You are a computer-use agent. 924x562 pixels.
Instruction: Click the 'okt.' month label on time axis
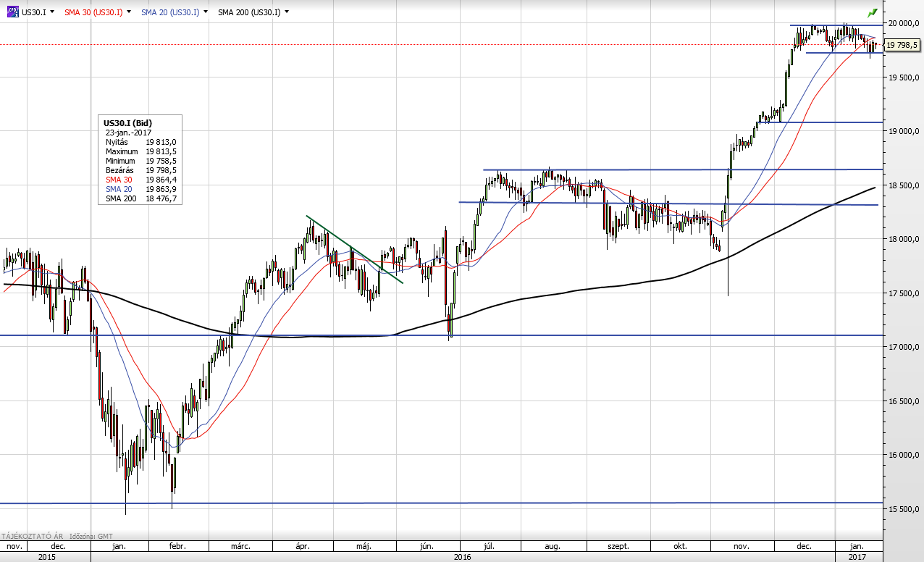pyautogui.click(x=681, y=547)
